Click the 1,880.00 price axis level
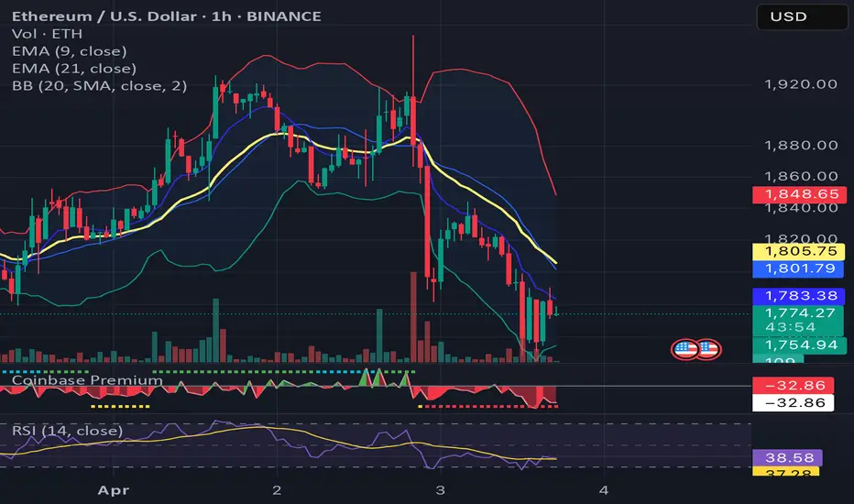 [x=801, y=146]
